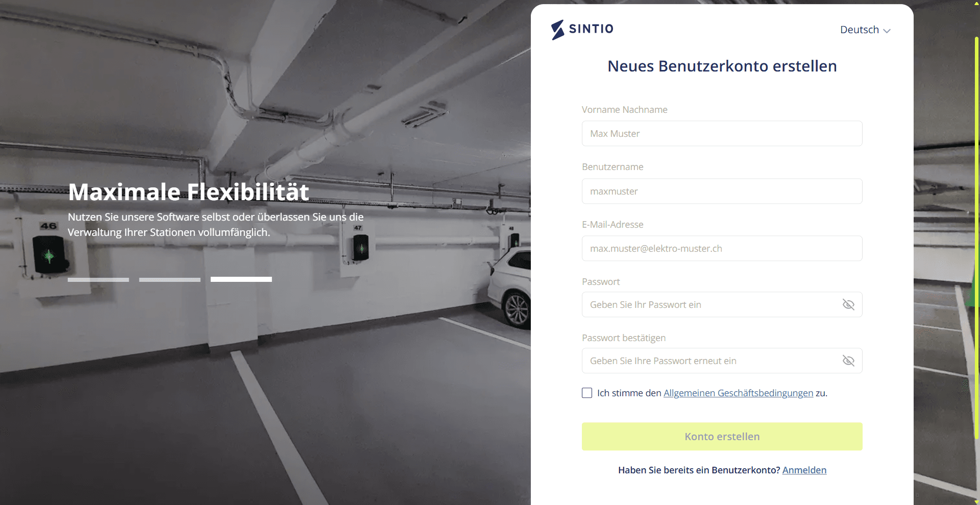Click the Maximale Flexibilität heading

pos(188,193)
